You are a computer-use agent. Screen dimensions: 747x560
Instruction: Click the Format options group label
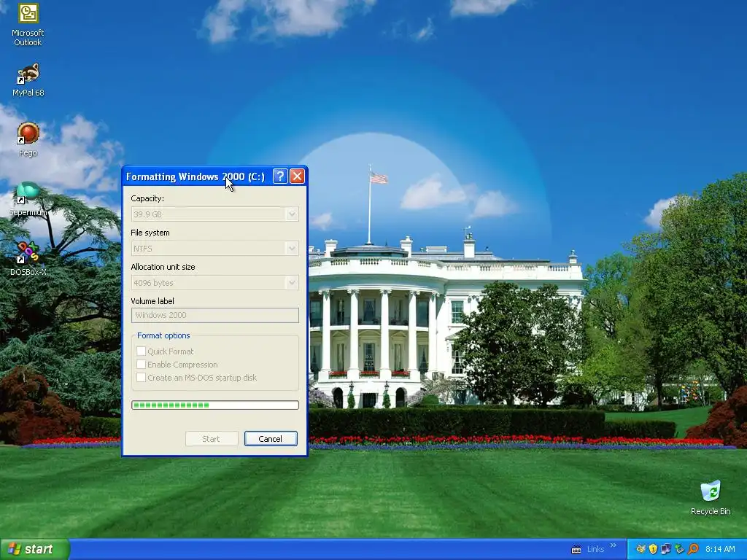[163, 335]
